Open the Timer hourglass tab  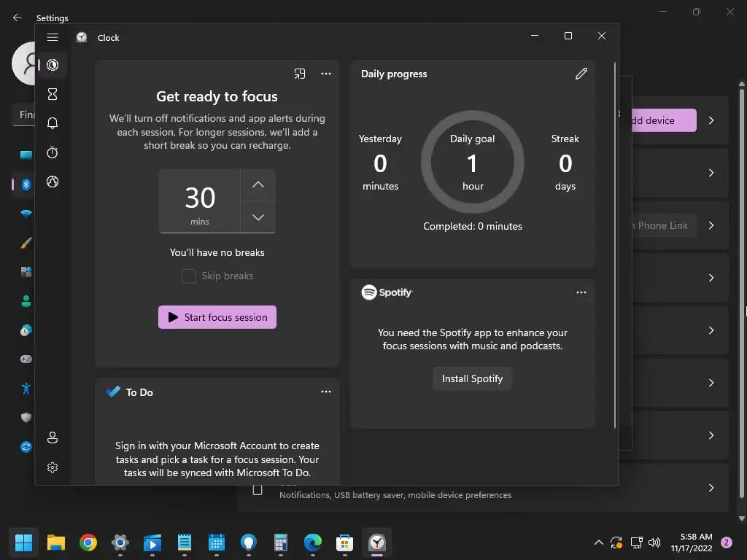(x=53, y=94)
